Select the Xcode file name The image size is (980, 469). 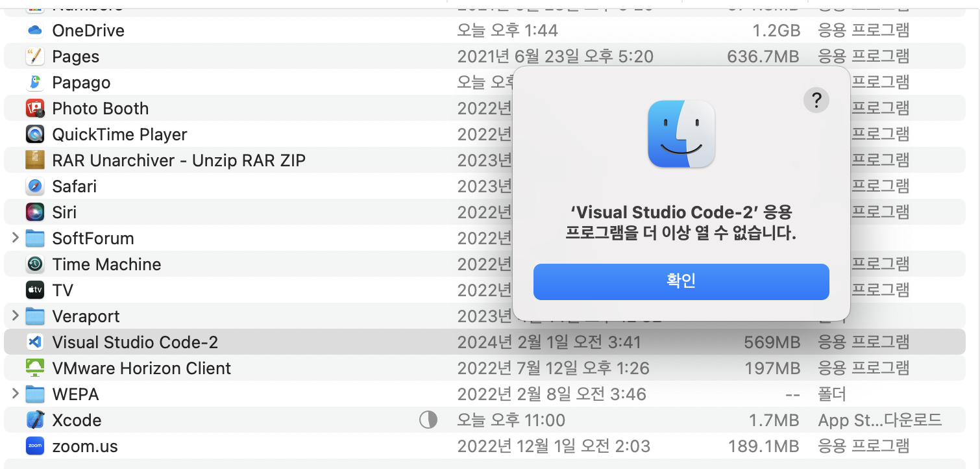click(x=77, y=420)
